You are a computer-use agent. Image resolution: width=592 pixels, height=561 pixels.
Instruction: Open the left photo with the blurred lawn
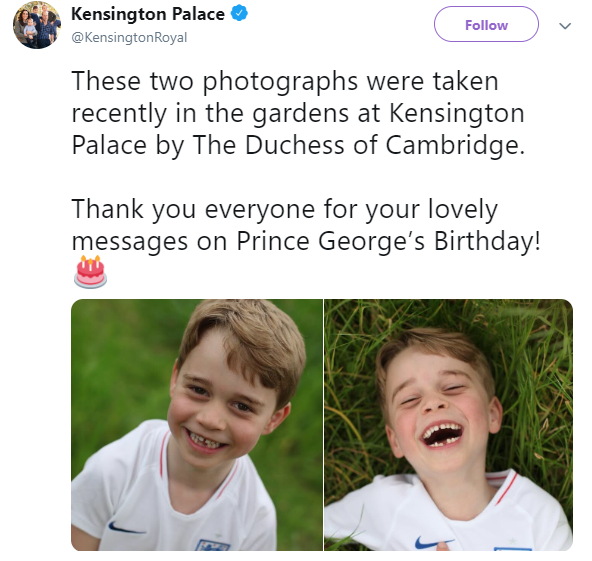coord(197,425)
